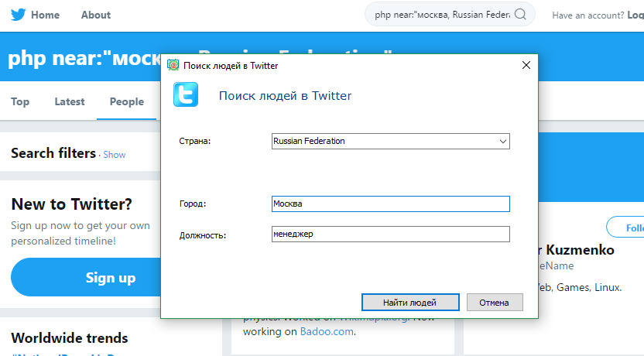Switch to the People tab

pyautogui.click(x=126, y=101)
